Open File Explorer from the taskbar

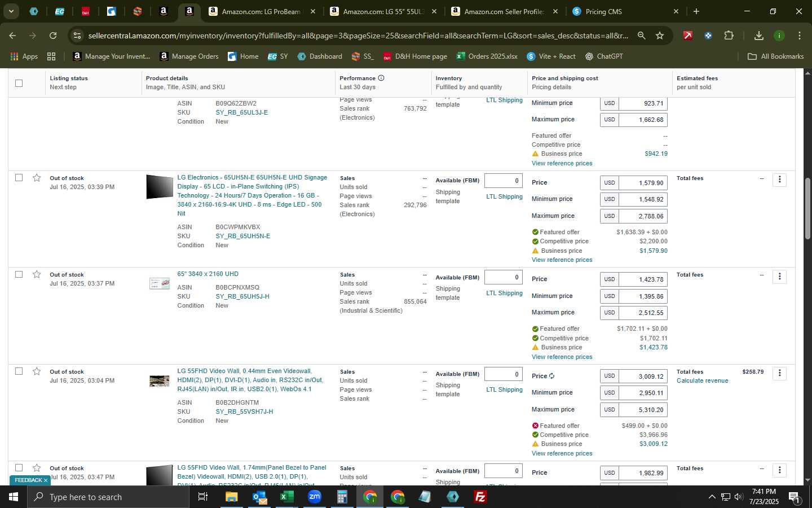(x=232, y=497)
